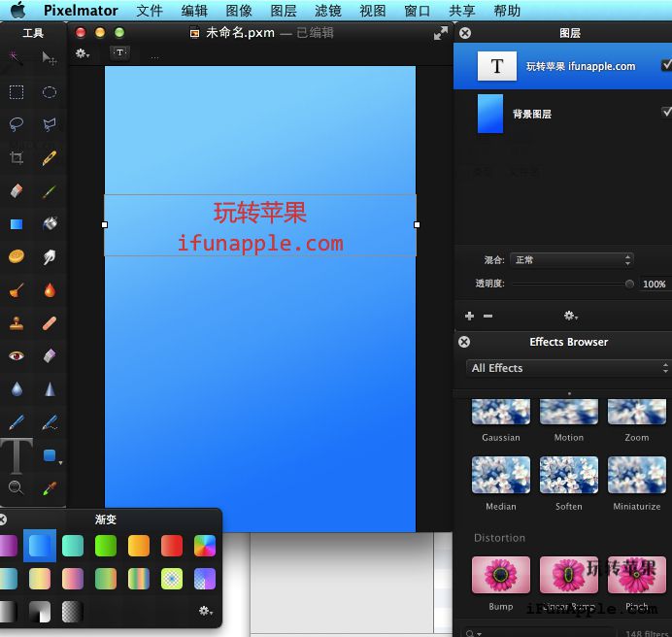Open the 视图 menu
This screenshot has width=672, height=637.
[373, 11]
